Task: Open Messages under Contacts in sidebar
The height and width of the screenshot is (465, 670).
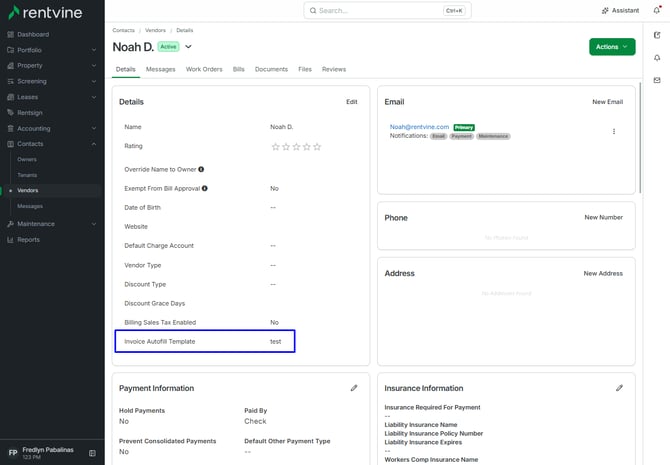Action: tap(30, 206)
